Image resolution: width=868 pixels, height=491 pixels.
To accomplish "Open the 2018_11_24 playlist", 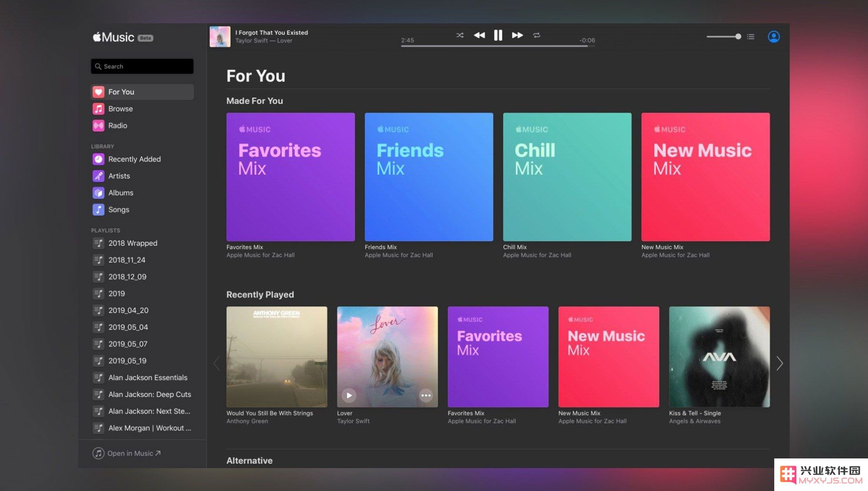I will coord(142,260).
